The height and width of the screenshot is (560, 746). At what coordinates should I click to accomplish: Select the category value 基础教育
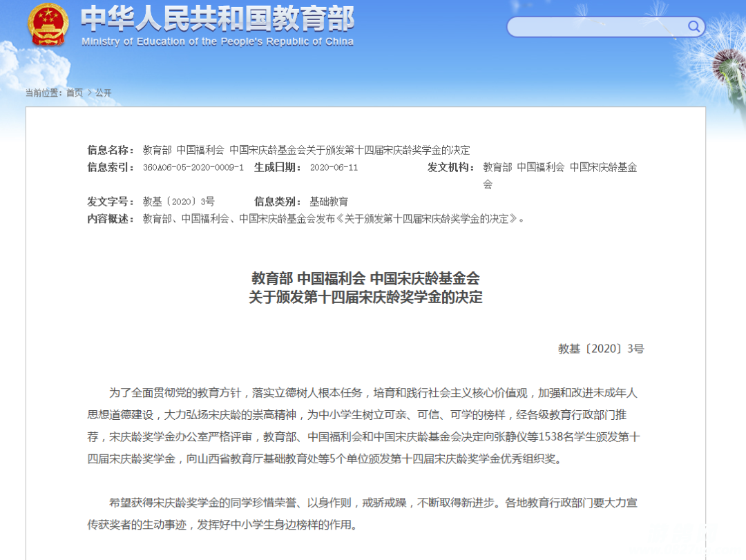pyautogui.click(x=329, y=202)
